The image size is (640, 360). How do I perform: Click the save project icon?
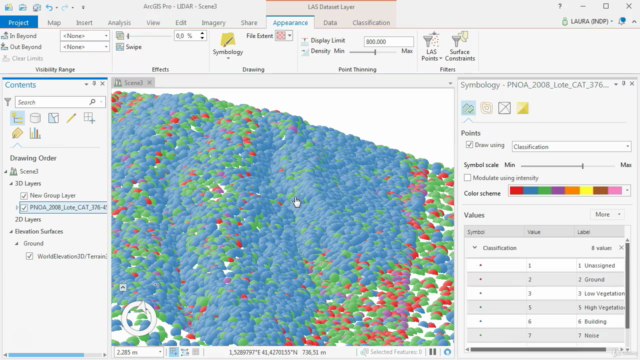pos(36,7)
